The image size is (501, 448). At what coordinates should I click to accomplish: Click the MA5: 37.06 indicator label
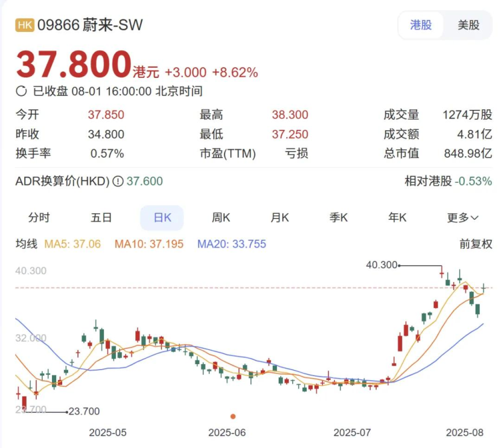pos(72,244)
